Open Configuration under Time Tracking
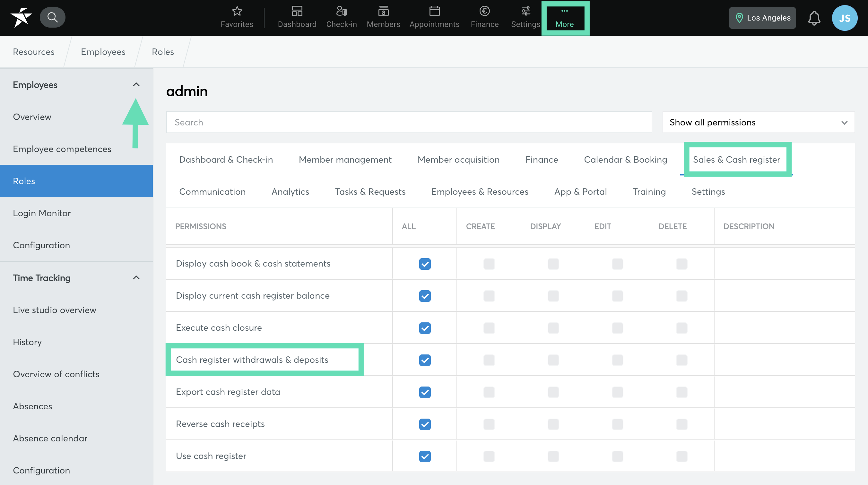The width and height of the screenshot is (868, 485). tap(76, 470)
